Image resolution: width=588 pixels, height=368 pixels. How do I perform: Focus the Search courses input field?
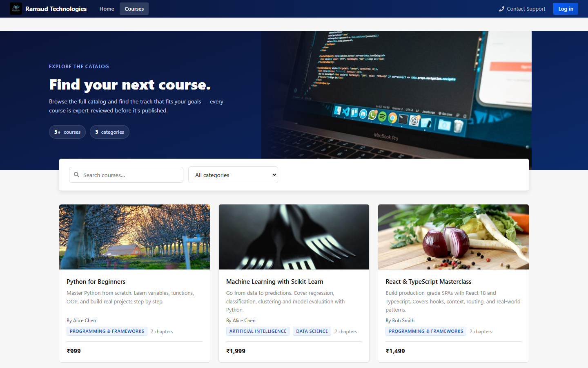[x=126, y=175]
